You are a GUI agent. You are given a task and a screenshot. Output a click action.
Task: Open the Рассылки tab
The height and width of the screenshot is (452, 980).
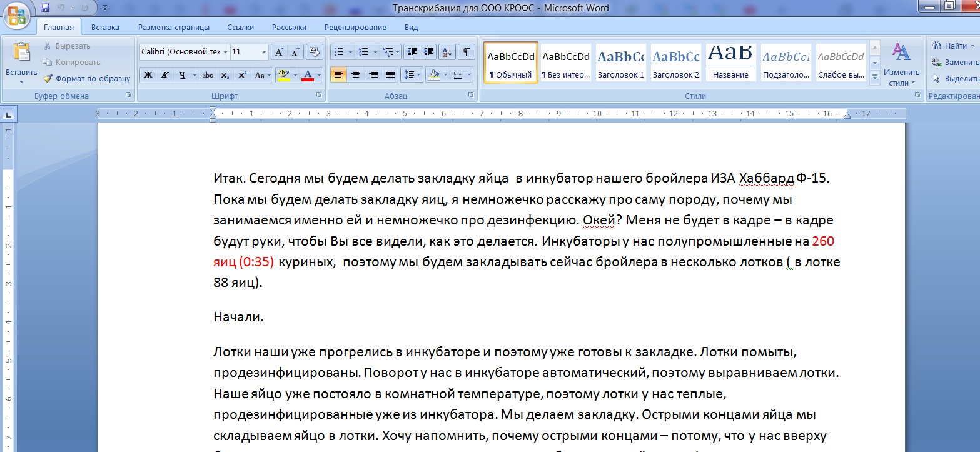289,27
